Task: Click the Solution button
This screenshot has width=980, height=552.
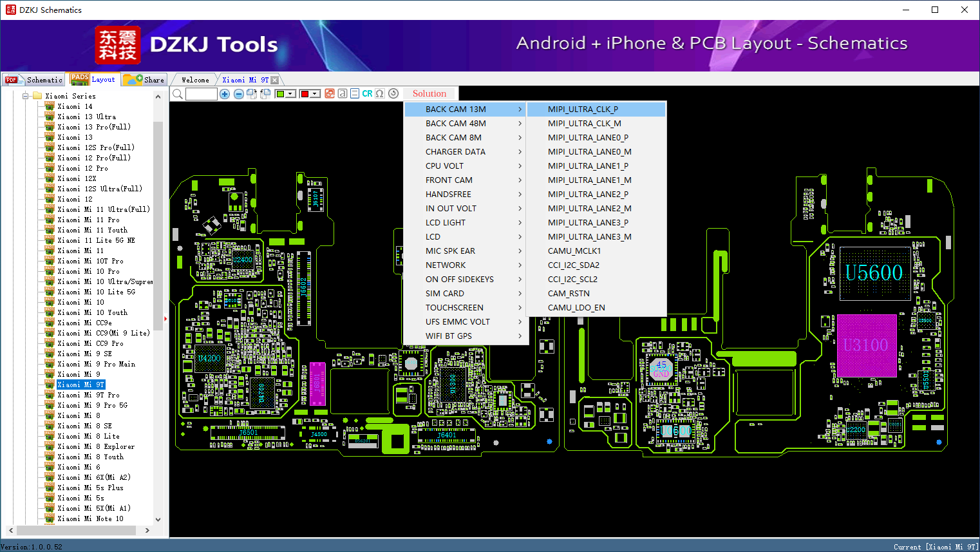Action: point(429,93)
